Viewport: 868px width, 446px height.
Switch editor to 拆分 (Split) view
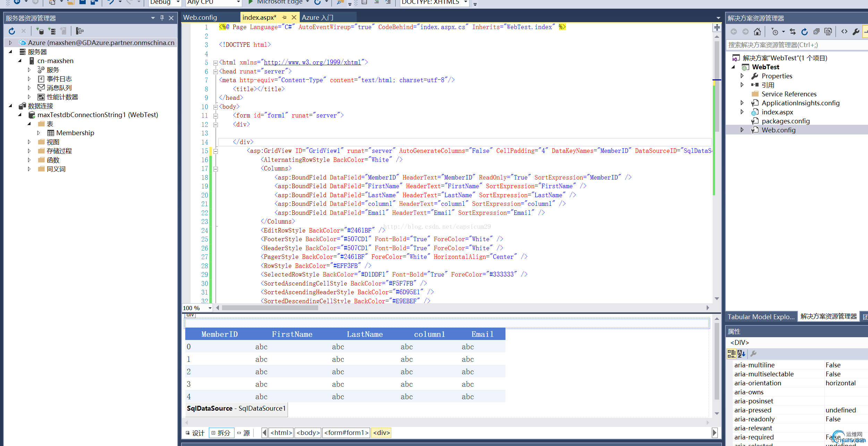pos(221,433)
